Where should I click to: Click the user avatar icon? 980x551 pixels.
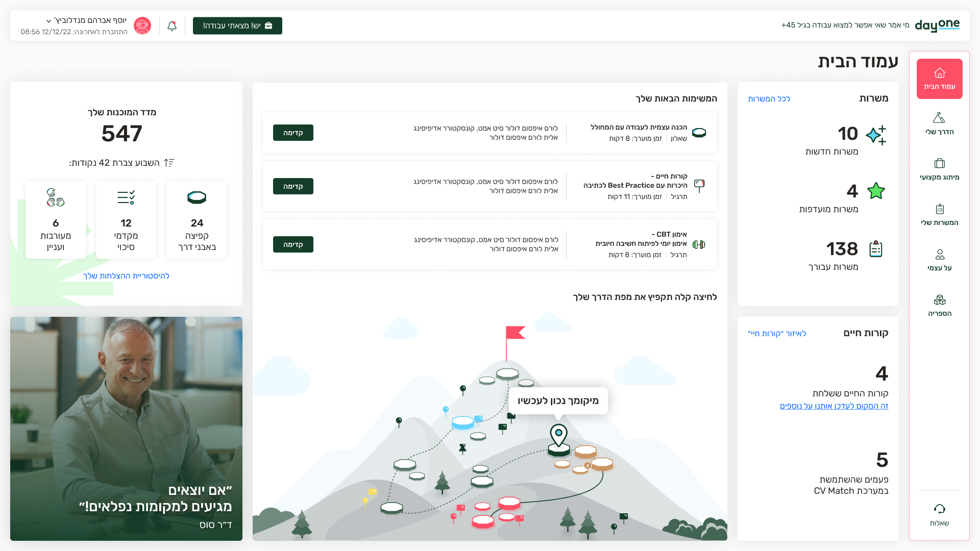point(142,26)
